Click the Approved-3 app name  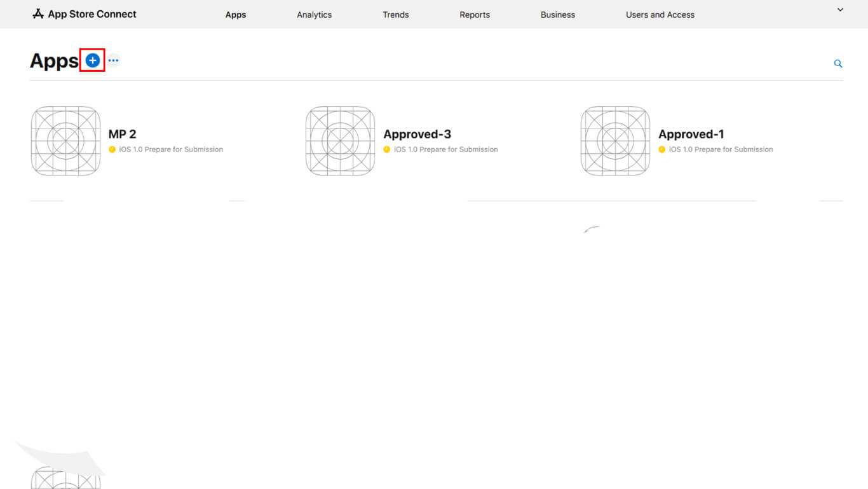pyautogui.click(x=417, y=134)
